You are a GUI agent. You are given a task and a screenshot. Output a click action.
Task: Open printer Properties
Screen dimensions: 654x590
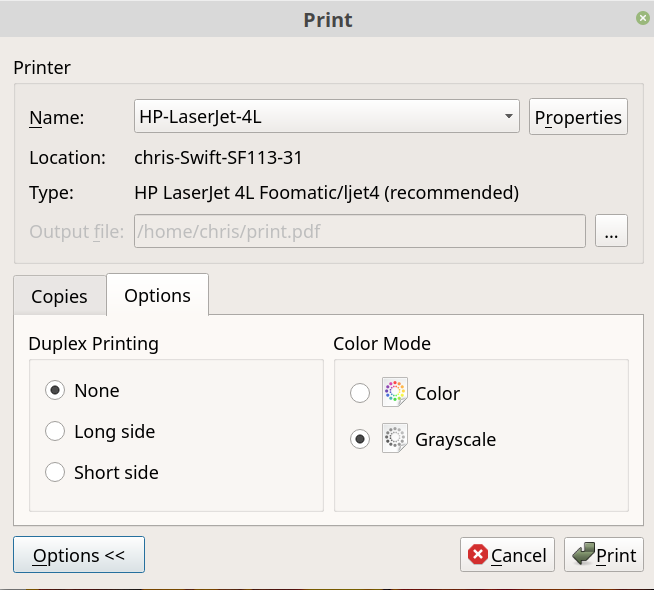coord(578,117)
